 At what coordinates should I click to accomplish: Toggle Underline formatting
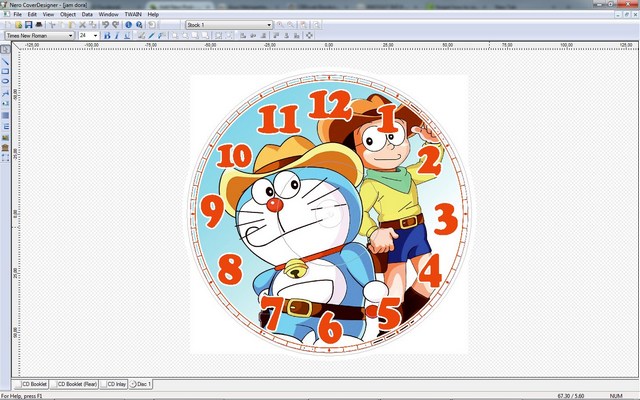click(x=127, y=36)
